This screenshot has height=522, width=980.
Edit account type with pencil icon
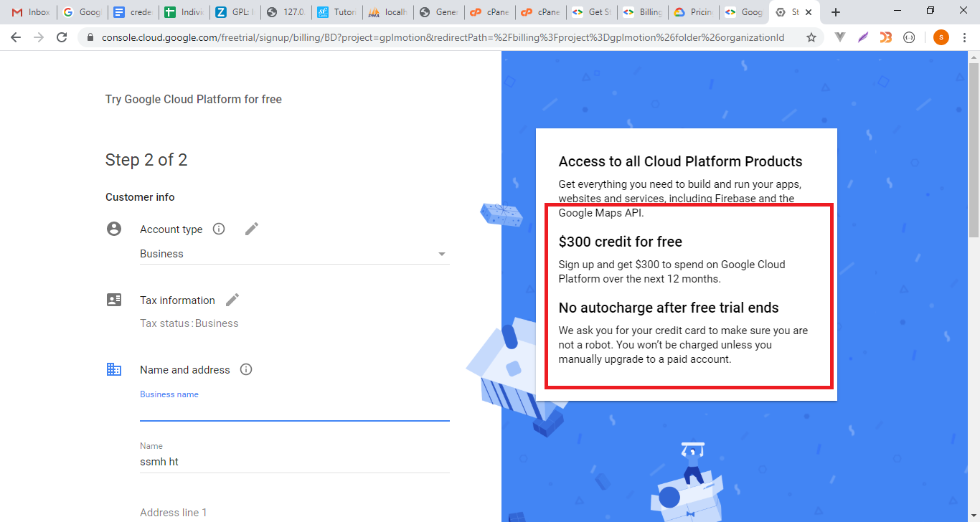click(251, 229)
